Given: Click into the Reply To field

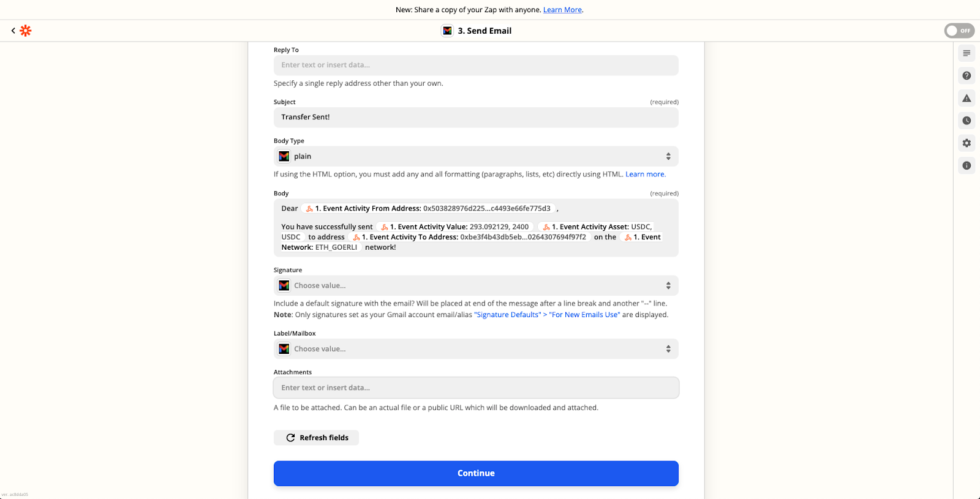Looking at the screenshot, I should (x=476, y=65).
